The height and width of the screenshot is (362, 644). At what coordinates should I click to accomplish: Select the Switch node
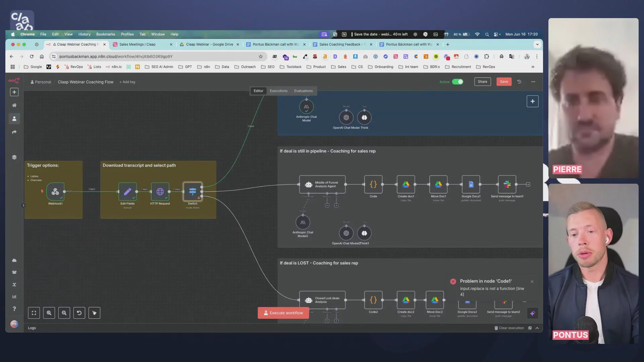[193, 191]
